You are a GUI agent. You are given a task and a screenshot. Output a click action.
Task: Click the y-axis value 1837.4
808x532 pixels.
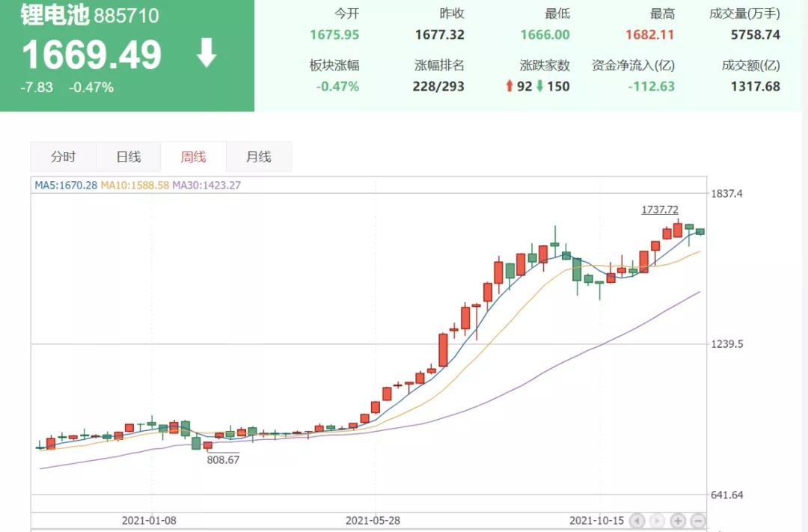click(x=726, y=194)
